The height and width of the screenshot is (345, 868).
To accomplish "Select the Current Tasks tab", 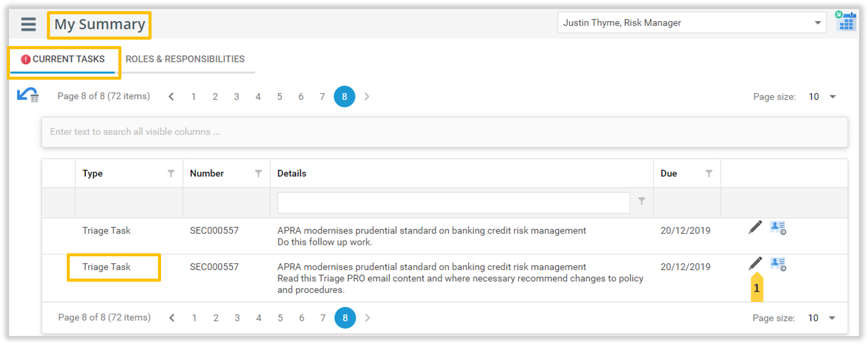I will (64, 59).
